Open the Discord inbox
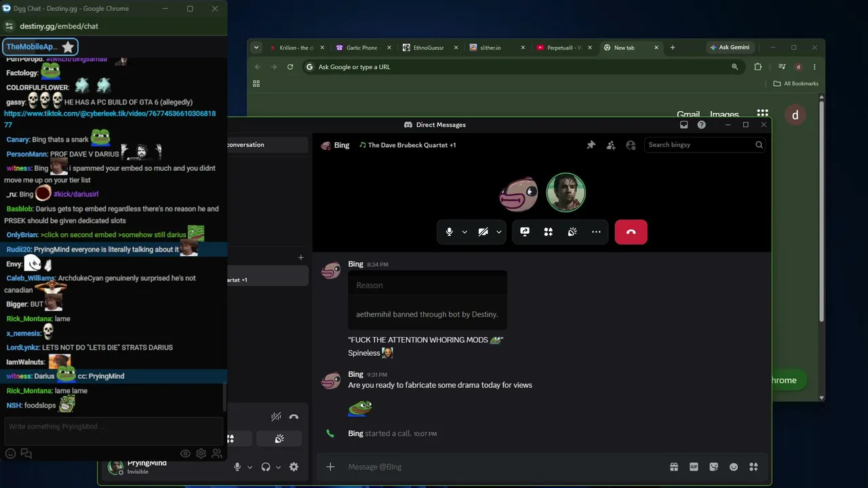This screenshot has height=488, width=868. [684, 125]
